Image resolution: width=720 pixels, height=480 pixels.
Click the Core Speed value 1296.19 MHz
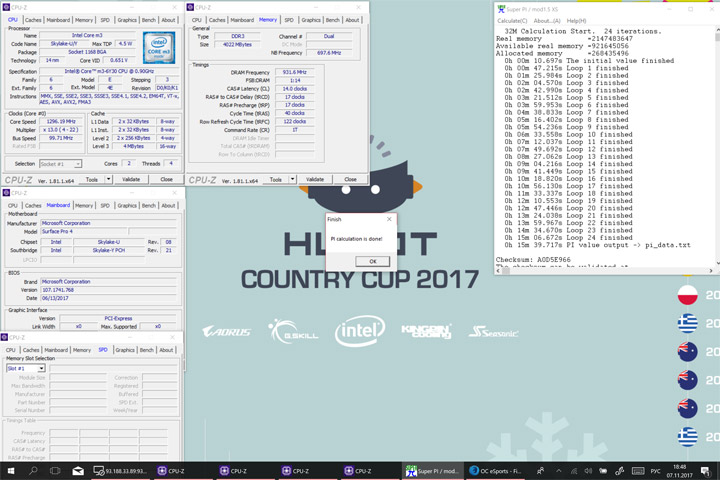coord(61,122)
